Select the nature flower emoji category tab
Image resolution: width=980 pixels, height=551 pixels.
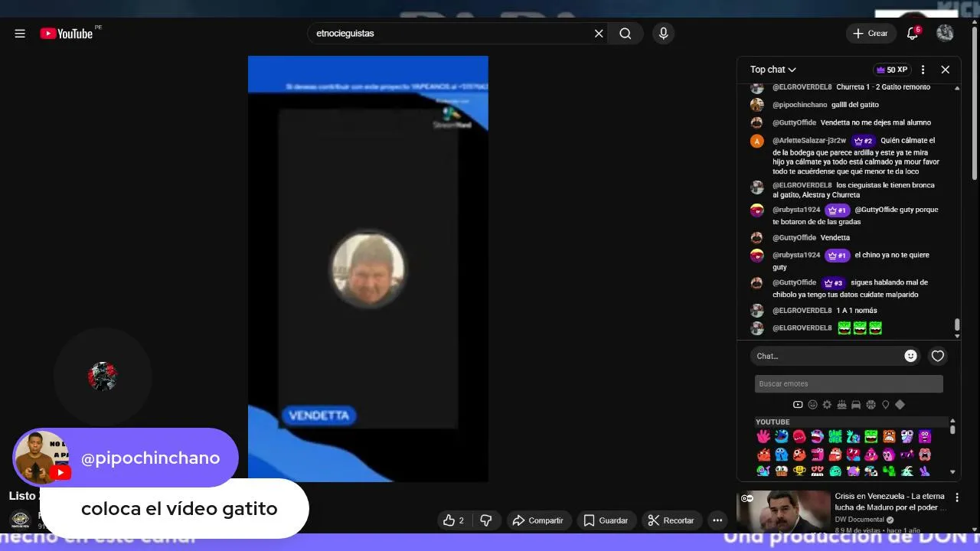tap(827, 405)
